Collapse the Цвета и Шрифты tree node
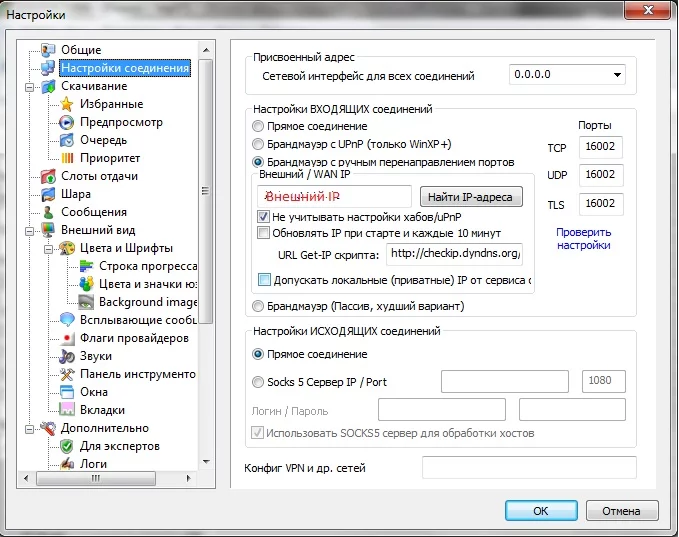 48,249
